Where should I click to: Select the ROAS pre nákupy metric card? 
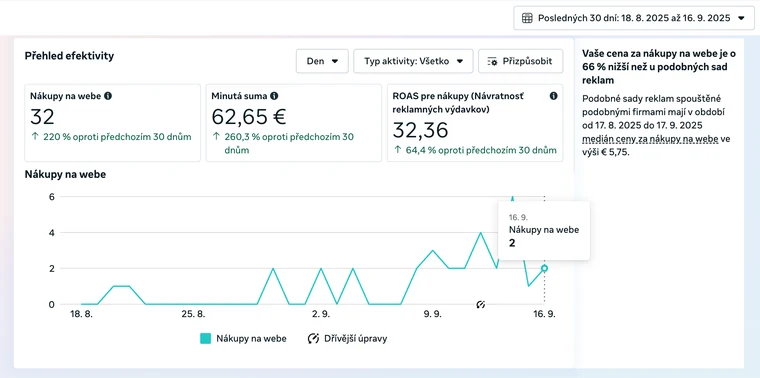point(475,123)
